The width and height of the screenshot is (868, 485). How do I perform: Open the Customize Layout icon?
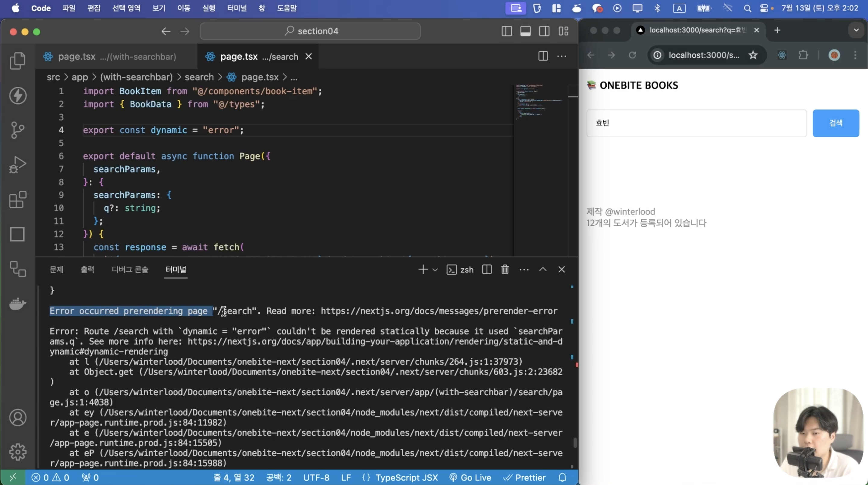(563, 31)
